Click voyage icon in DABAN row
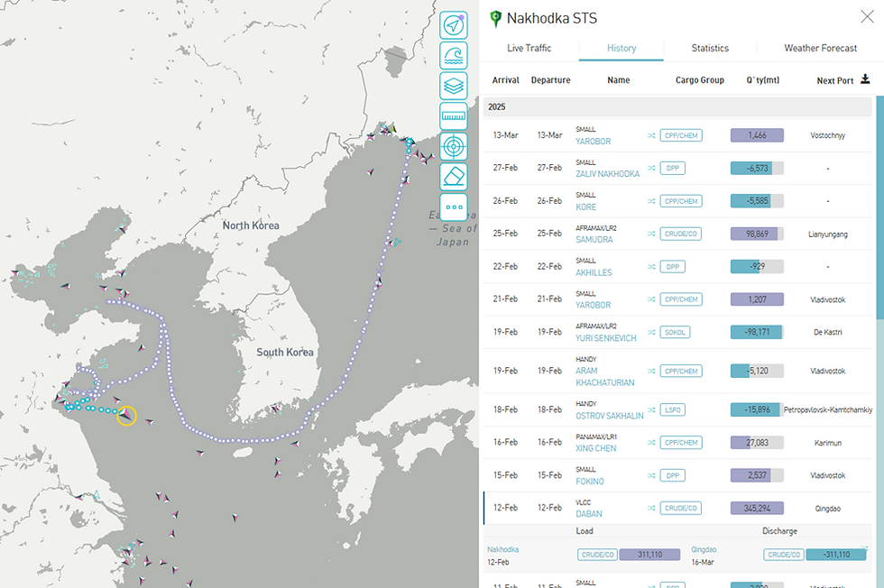 coord(651,508)
